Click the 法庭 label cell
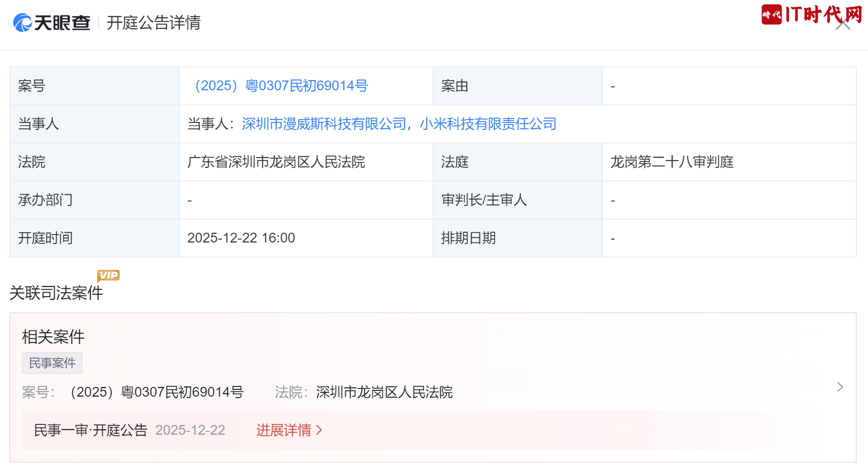Image resolution: width=868 pixels, height=464 pixels. pyautogui.click(x=517, y=162)
